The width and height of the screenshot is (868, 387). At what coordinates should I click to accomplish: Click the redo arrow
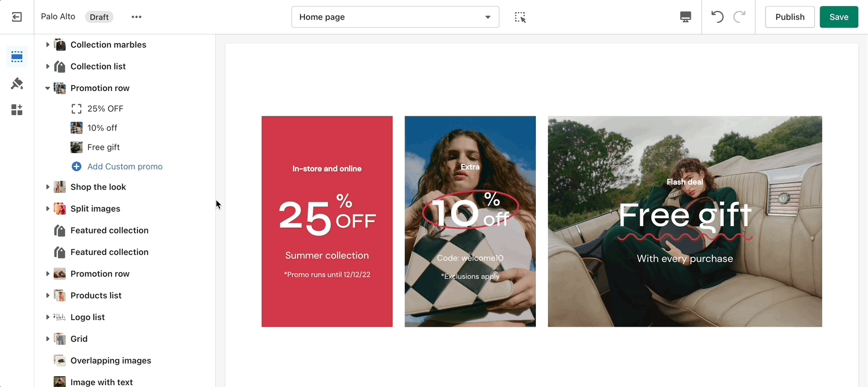coord(740,17)
